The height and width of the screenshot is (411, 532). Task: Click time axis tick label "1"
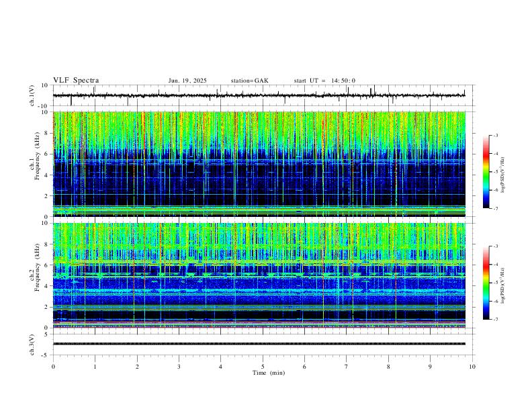(95, 367)
